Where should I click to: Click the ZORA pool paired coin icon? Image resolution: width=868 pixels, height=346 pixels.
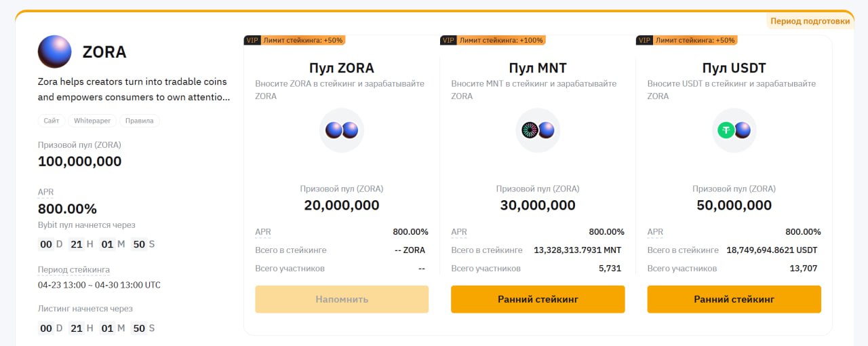(x=342, y=130)
